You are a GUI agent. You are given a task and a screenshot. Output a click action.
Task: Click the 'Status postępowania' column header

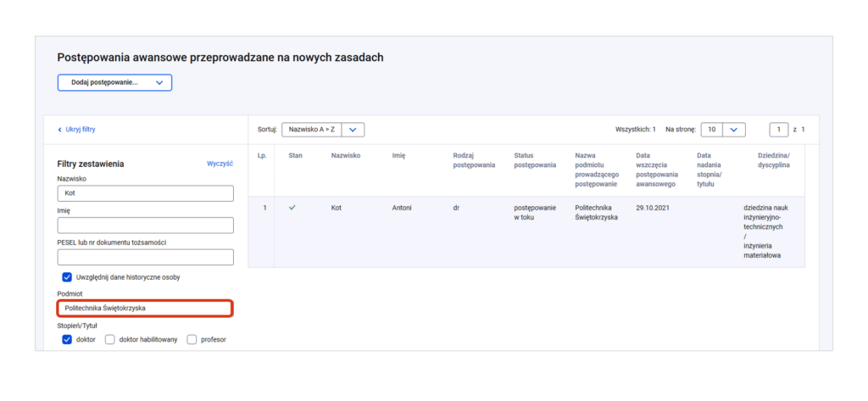[x=534, y=160]
